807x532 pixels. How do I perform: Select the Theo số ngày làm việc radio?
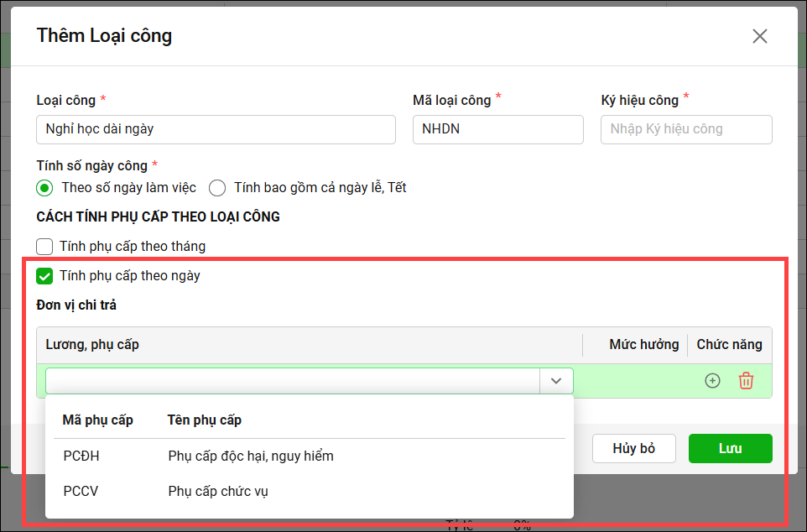pos(44,188)
